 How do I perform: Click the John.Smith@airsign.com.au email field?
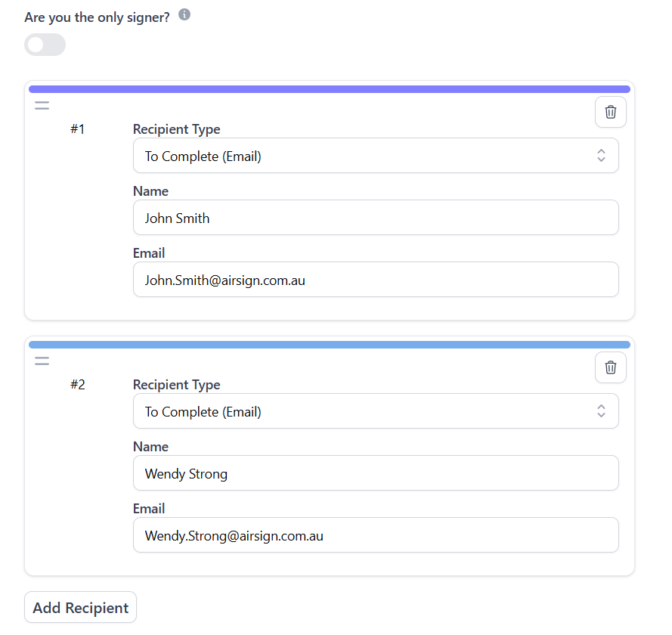(376, 280)
